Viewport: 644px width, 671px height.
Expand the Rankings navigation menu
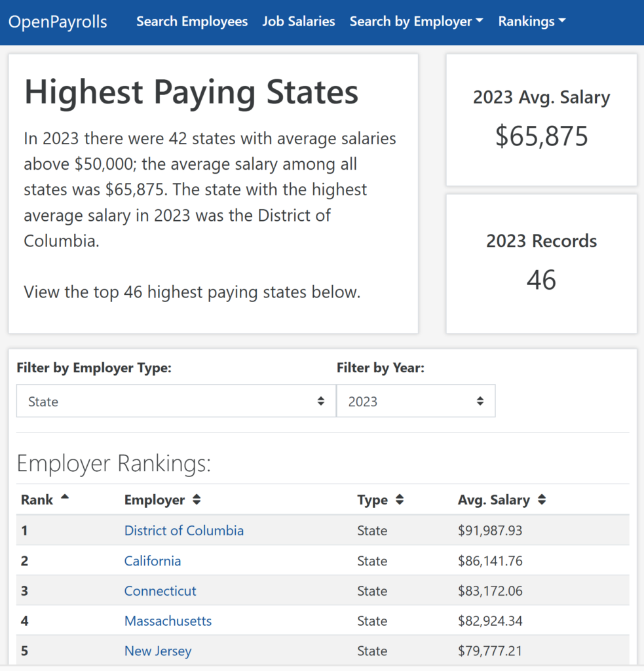[x=531, y=22]
